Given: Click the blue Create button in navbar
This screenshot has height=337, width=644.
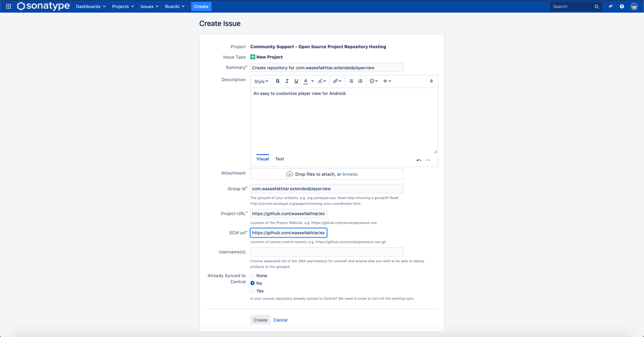Looking at the screenshot, I should coord(201,6).
